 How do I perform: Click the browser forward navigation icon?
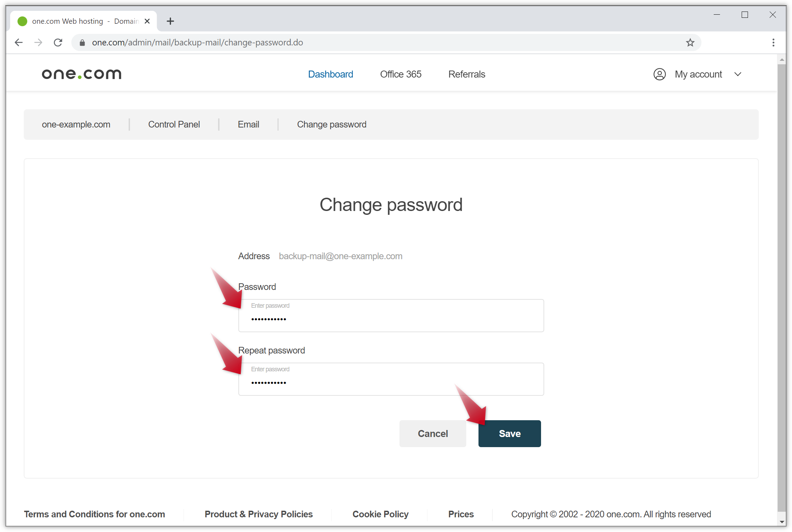(x=38, y=42)
